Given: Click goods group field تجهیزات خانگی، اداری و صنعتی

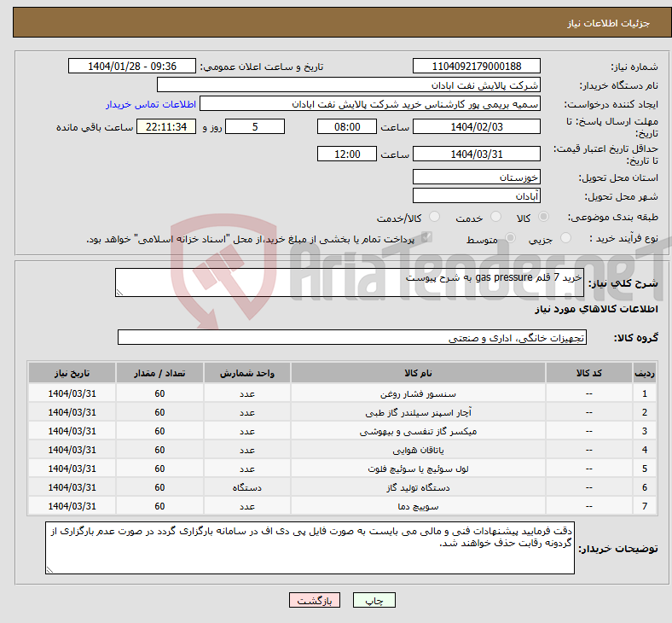Looking at the screenshot, I should point(352,337).
